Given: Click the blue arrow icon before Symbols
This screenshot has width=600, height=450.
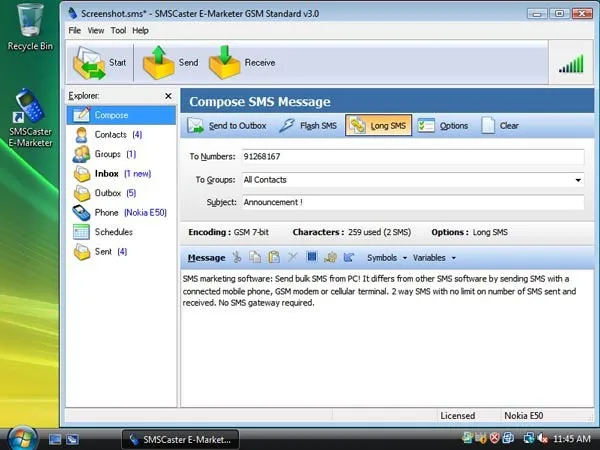Looking at the screenshot, I should (x=349, y=258).
